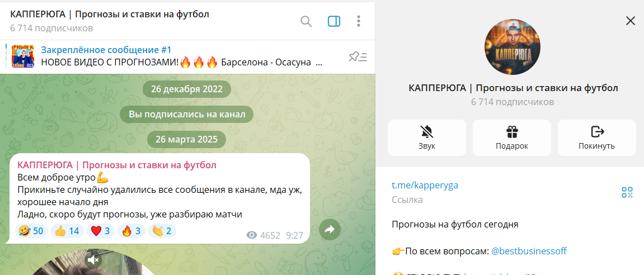Click the chat header channel title
The image size is (644, 275).
[110, 15]
